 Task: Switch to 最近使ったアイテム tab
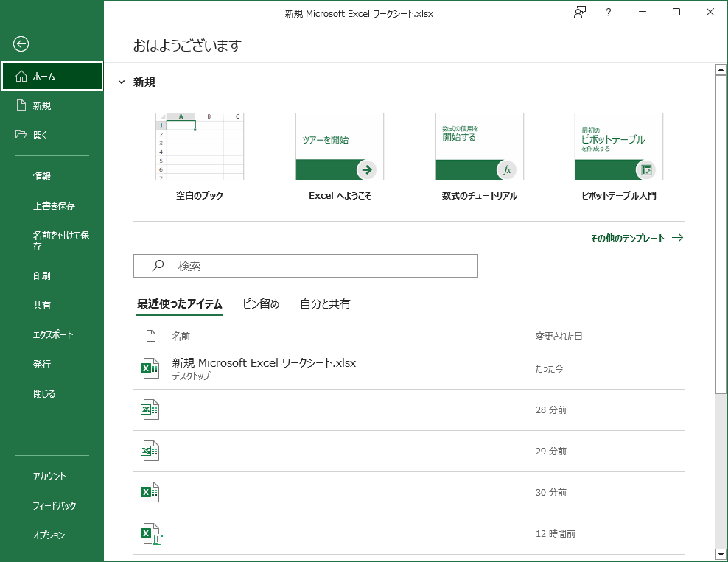click(180, 304)
